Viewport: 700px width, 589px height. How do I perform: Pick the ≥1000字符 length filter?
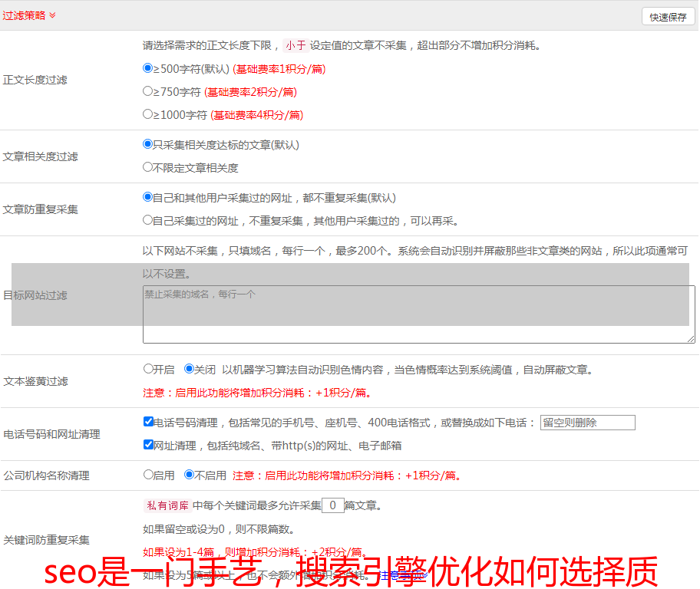tap(148, 114)
